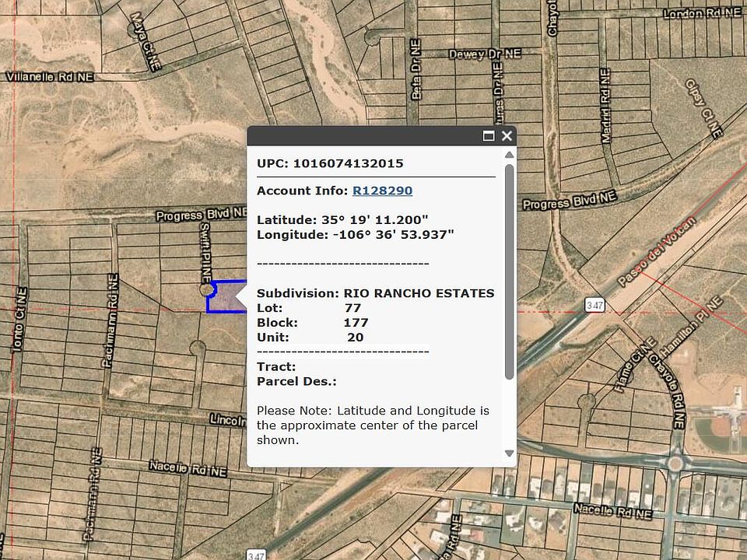Click the Villanelle Rd NE road label
Screen dimensions: 747x560
click(50, 77)
